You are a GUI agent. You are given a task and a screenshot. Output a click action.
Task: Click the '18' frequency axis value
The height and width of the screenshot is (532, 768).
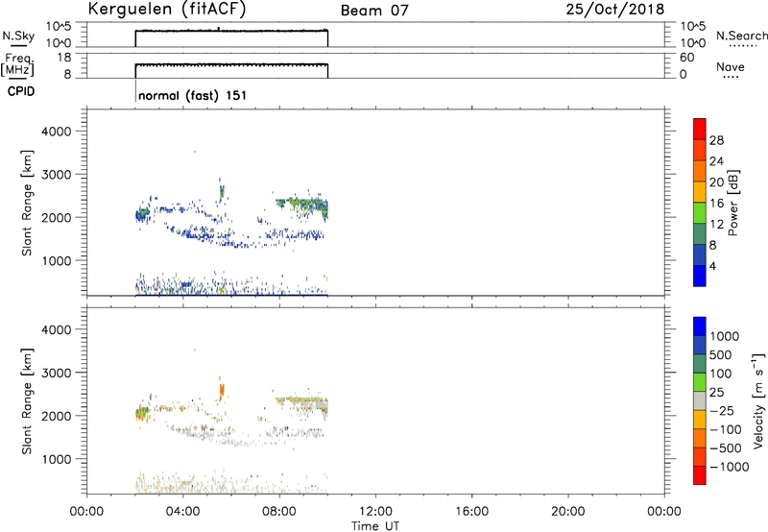point(64,58)
